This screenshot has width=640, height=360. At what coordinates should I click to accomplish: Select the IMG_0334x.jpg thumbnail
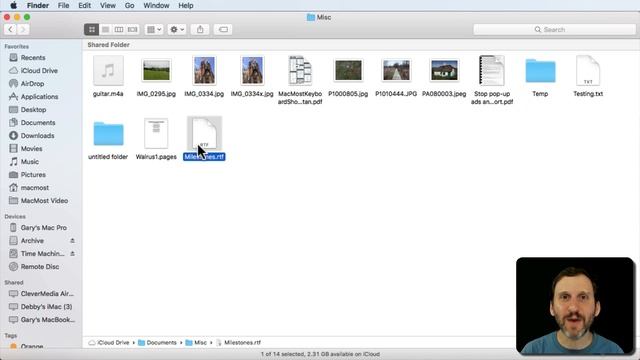pos(252,71)
